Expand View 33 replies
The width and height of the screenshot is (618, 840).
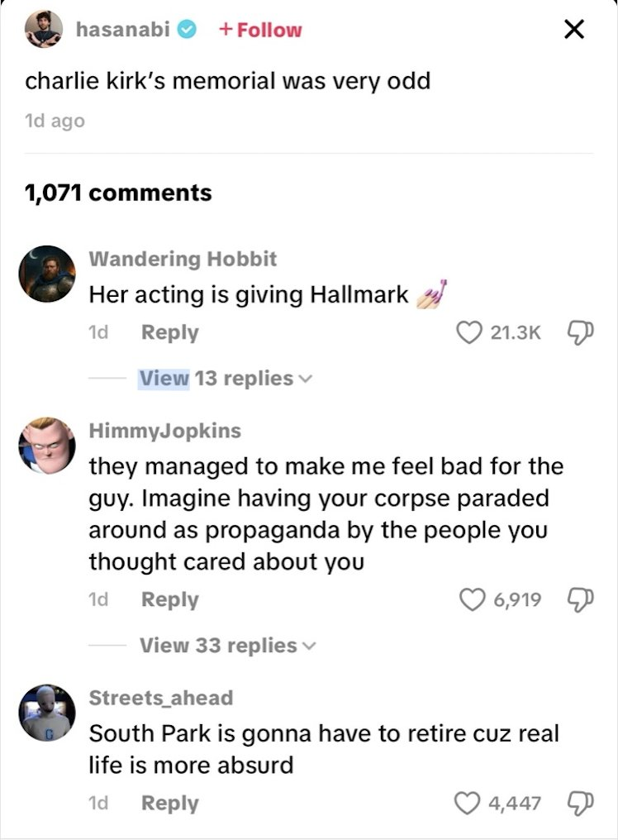[x=226, y=646]
